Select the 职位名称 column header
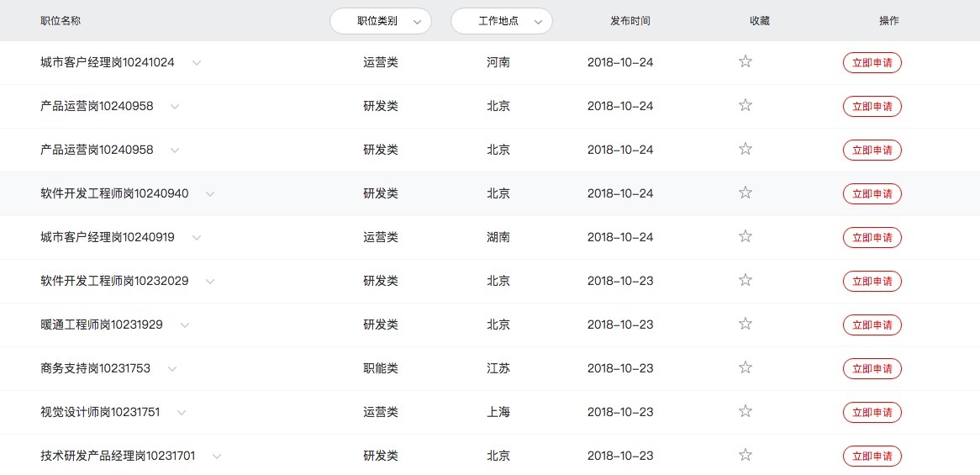 click(x=61, y=21)
